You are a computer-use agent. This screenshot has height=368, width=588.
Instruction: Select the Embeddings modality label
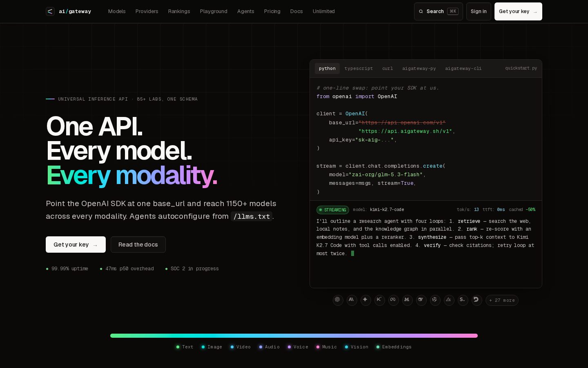tap(394, 347)
